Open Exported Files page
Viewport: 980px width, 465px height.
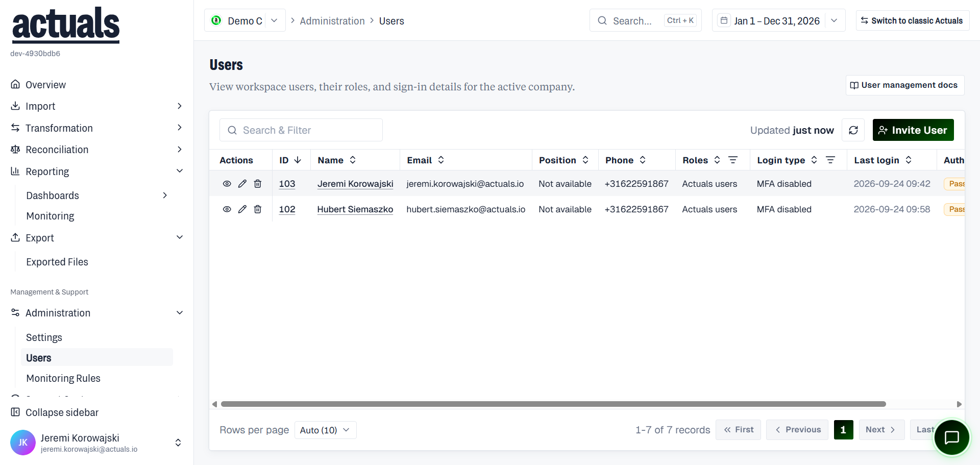pyautogui.click(x=57, y=262)
